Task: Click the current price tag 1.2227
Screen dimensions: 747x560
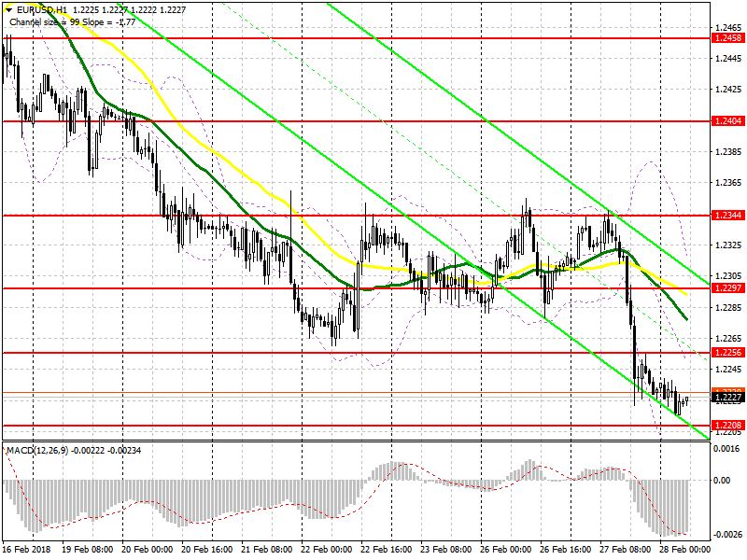Action: tap(728, 398)
